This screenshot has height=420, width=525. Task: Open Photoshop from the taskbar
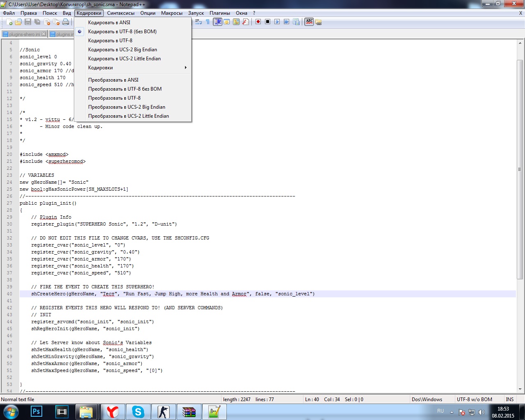pos(36,412)
